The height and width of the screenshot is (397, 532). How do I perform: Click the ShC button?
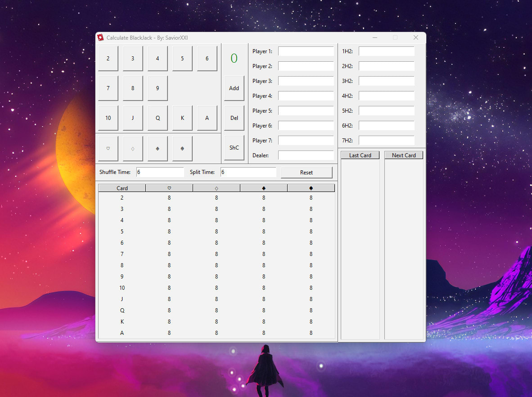pyautogui.click(x=234, y=148)
